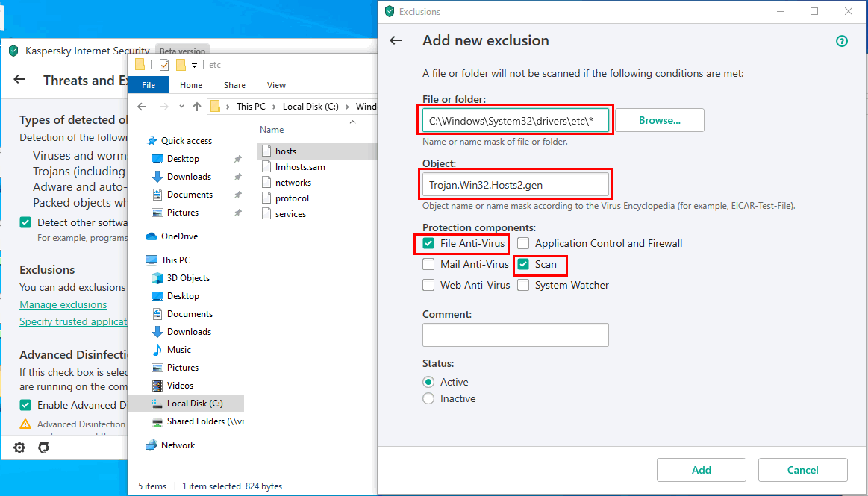Click Explorer forward navigation arrow
Viewport: 868px width, 496px height.
163,107
